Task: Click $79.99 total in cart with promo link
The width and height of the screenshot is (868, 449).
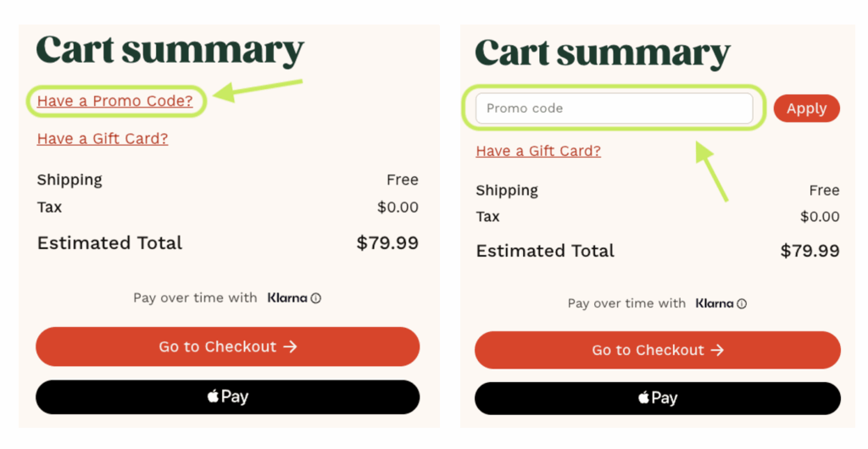Action: [387, 243]
